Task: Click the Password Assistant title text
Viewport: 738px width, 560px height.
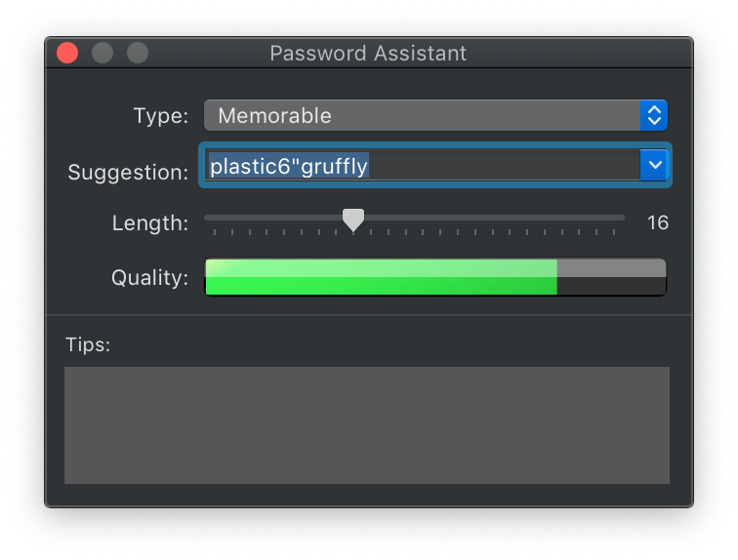Action: coord(368,53)
